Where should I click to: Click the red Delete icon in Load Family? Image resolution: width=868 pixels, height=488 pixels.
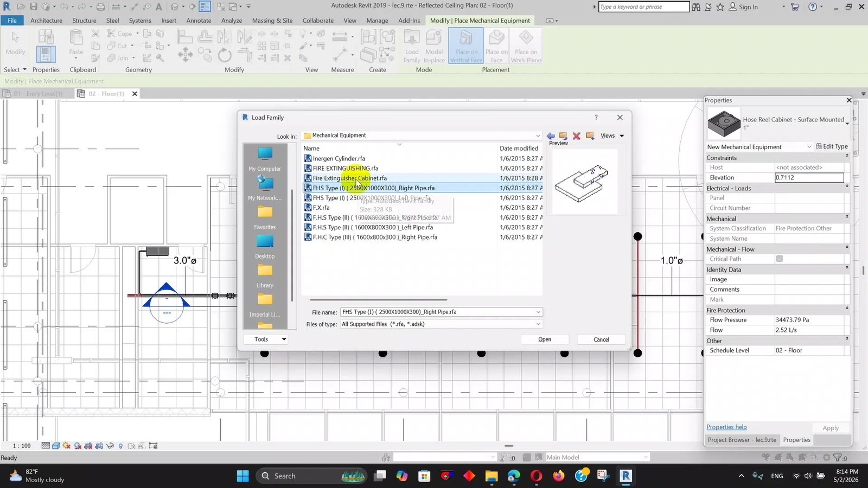coord(576,136)
